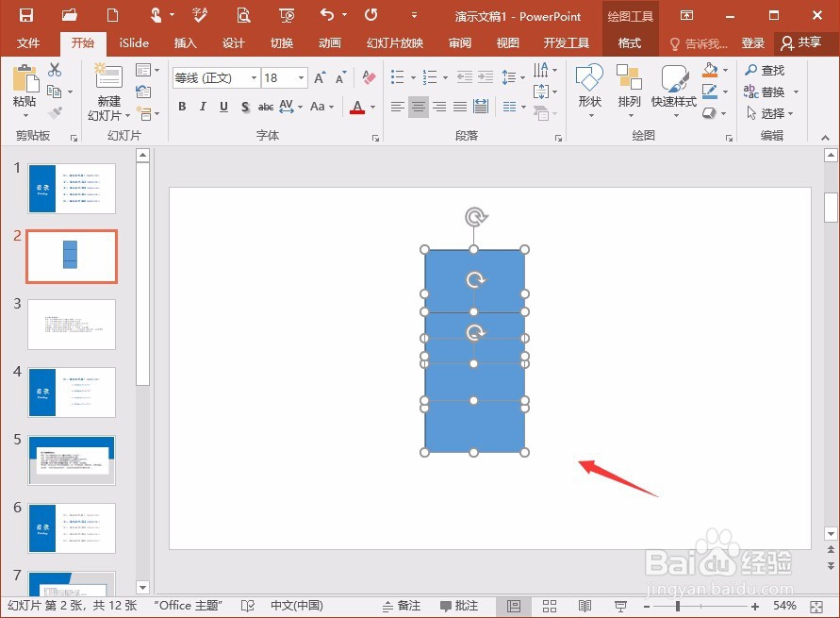Select slide 5 thumbnail

pos(72,459)
